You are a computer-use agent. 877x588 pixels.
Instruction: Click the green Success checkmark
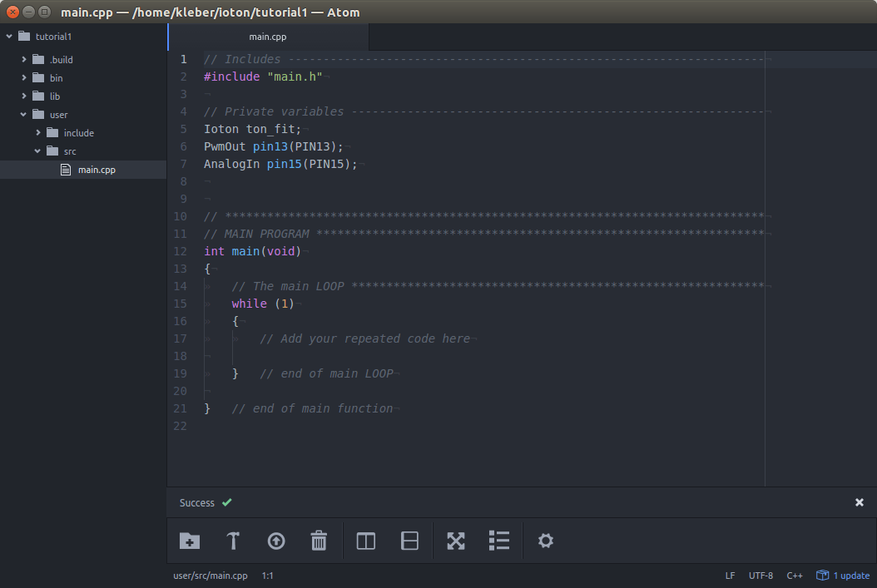[x=226, y=502]
